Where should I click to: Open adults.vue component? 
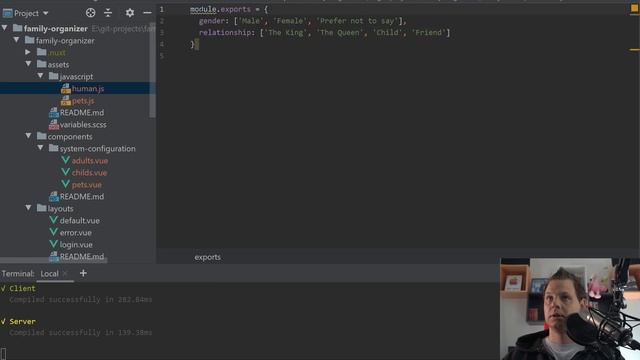[x=90, y=161]
